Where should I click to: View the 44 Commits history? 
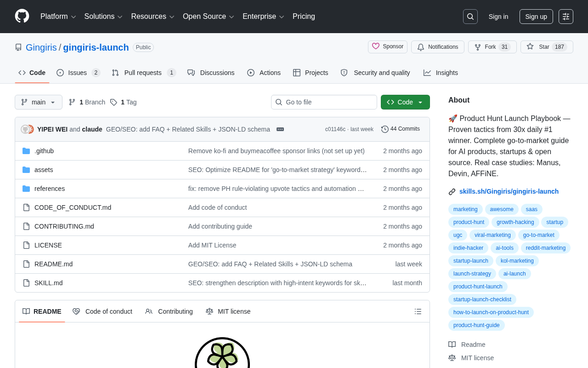pos(401,129)
